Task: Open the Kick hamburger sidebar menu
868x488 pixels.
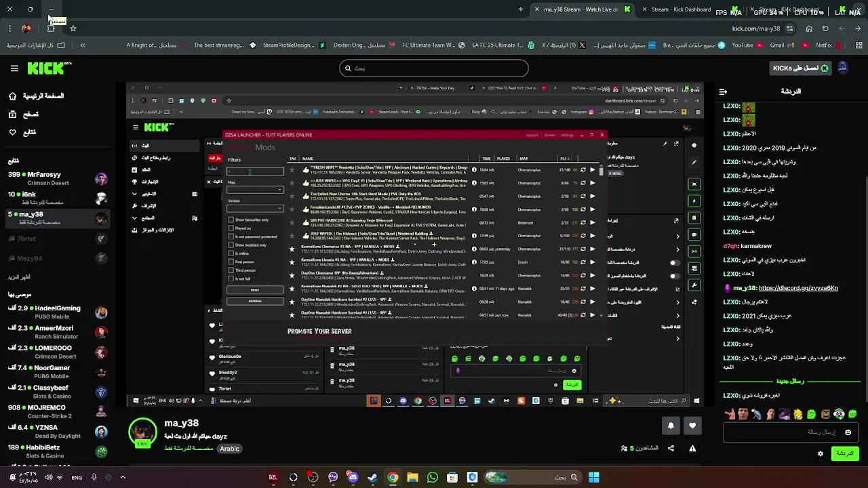Action: point(14,68)
